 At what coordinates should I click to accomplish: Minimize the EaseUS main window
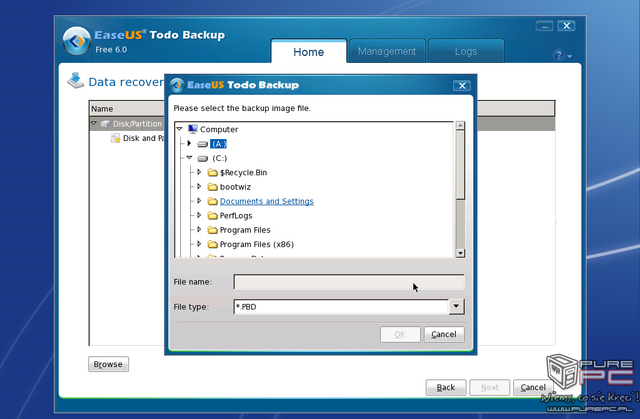[544, 26]
